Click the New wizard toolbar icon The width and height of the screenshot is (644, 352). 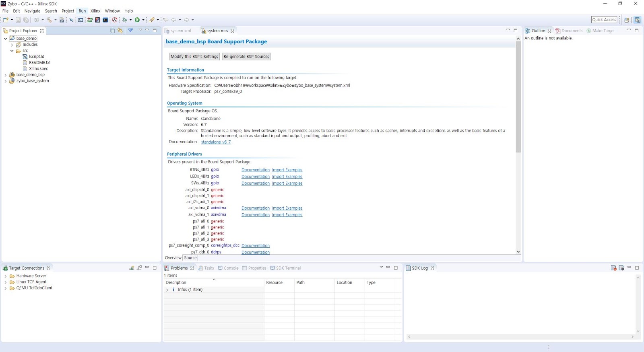pos(6,20)
